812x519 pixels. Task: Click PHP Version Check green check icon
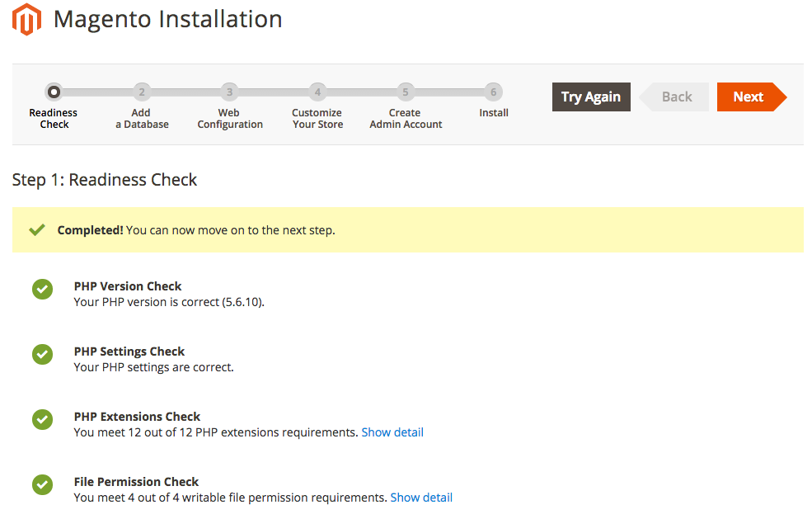tap(43, 290)
